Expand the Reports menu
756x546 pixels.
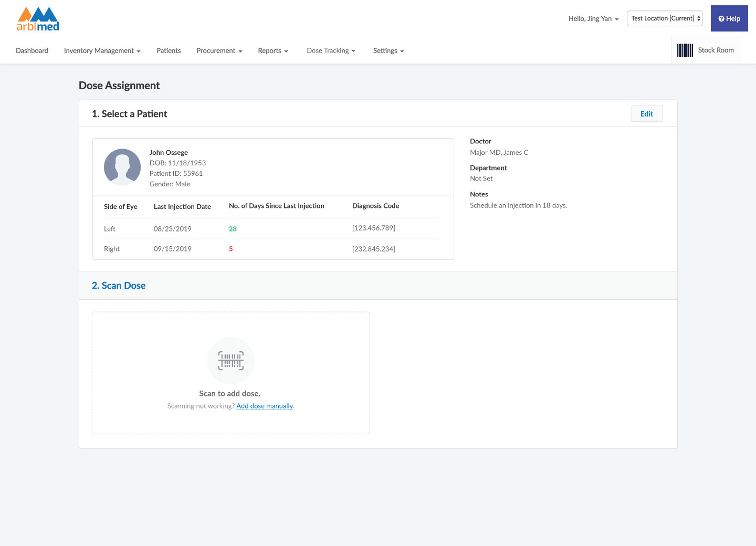point(273,50)
